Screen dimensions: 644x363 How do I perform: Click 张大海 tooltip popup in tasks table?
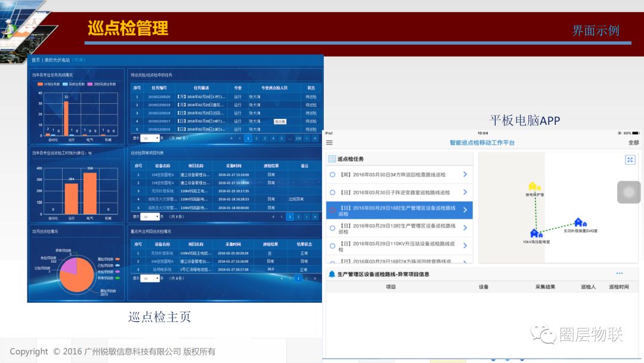coord(280,122)
